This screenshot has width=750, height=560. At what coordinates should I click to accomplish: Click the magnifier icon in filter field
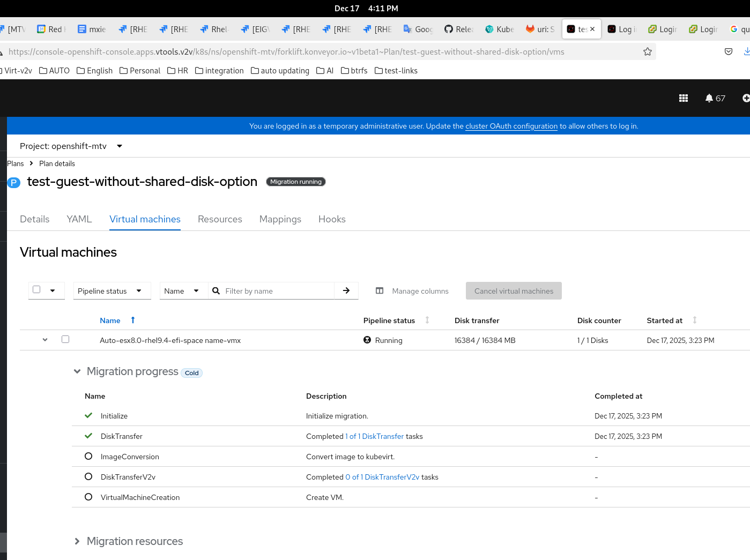pyautogui.click(x=216, y=290)
